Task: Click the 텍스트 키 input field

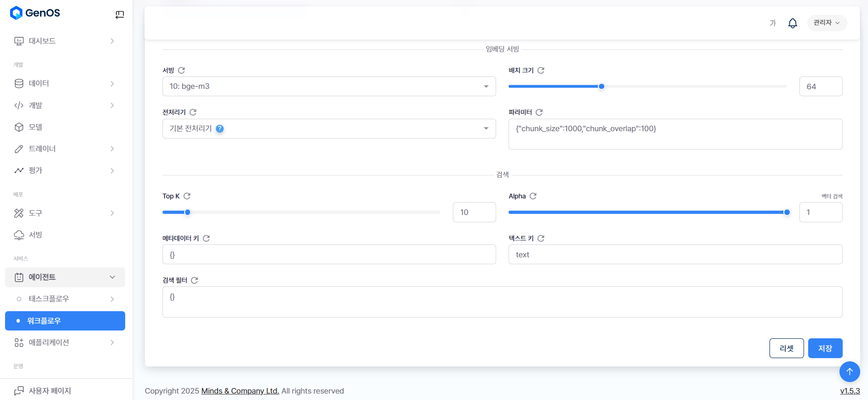Action: [x=675, y=255]
